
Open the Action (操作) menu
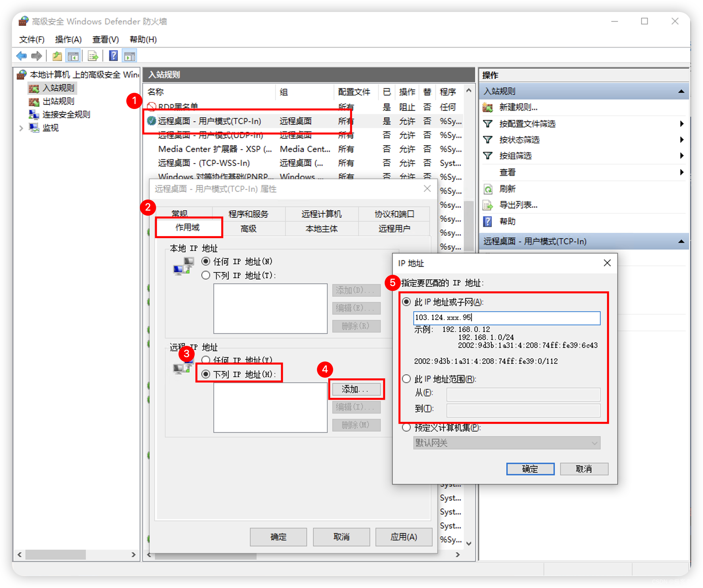click(68, 40)
